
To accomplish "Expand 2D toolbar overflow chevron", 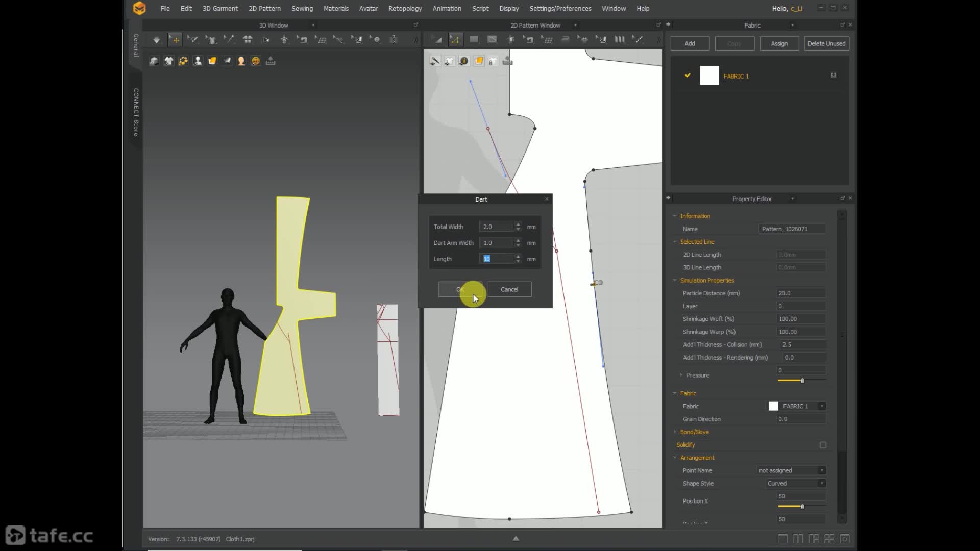I will click(658, 40).
